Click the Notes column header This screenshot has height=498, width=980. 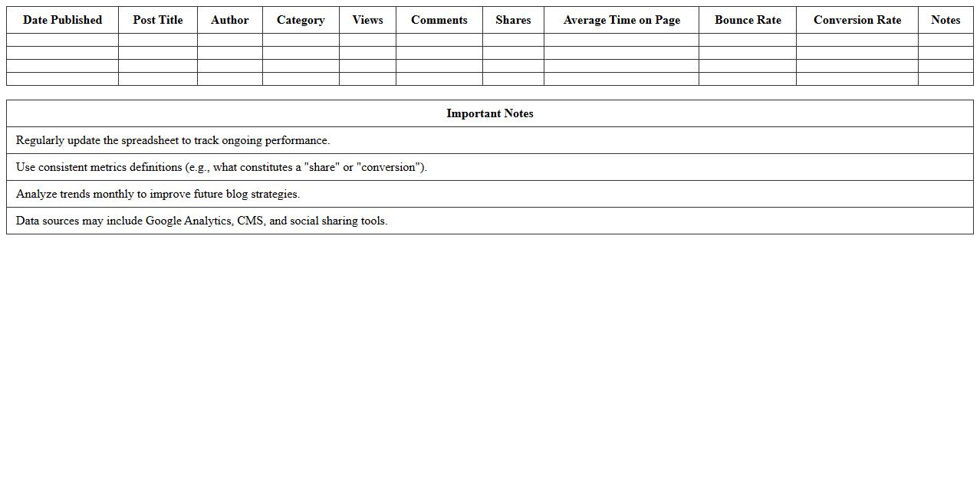(945, 20)
